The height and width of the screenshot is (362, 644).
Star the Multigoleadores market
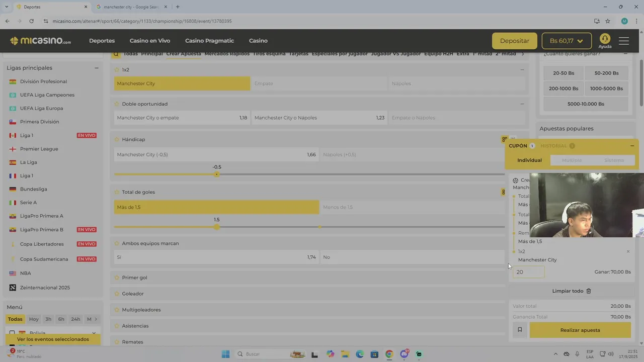(117, 310)
